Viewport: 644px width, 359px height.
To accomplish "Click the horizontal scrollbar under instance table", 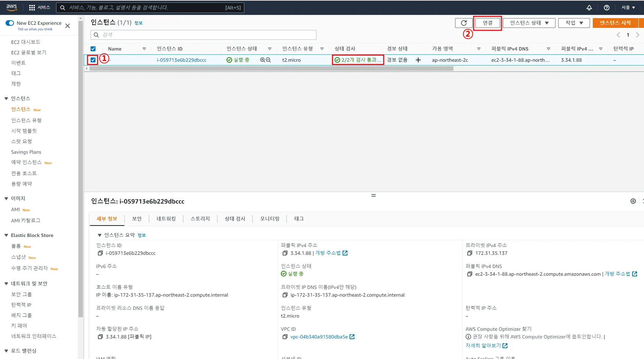I will pyautogui.click(x=271, y=69).
